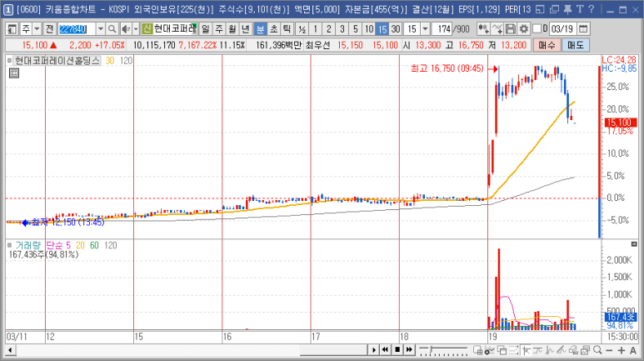
Task: Click the 30 moving average label
Action: 110,61
